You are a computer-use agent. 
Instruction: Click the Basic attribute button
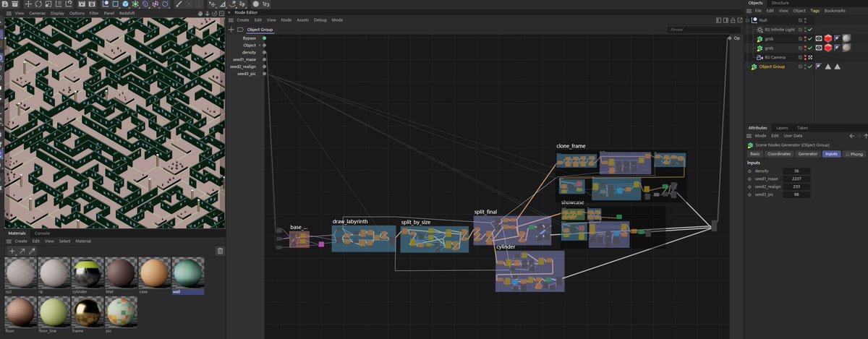click(755, 154)
